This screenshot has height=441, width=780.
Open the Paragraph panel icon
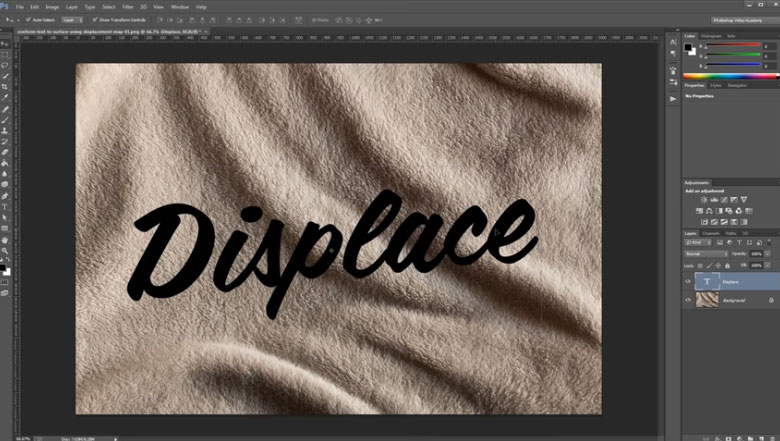point(673,53)
